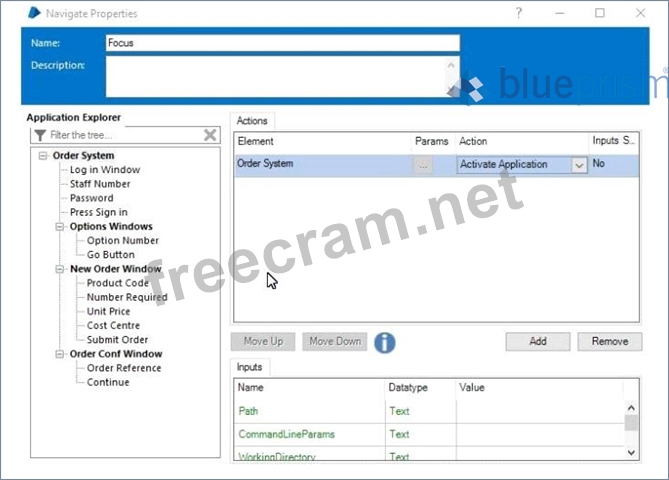The height and width of the screenshot is (480, 669).
Task: Maximize the Navigate Properties window
Action: pos(599,13)
